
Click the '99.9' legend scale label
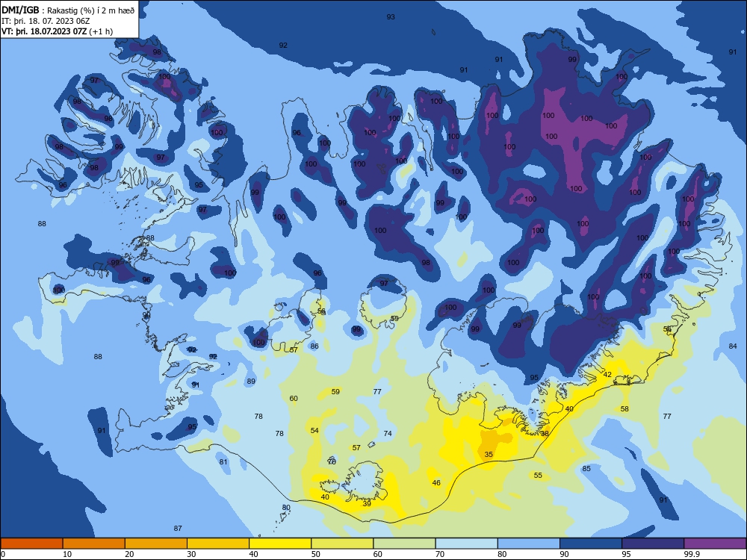click(x=692, y=554)
